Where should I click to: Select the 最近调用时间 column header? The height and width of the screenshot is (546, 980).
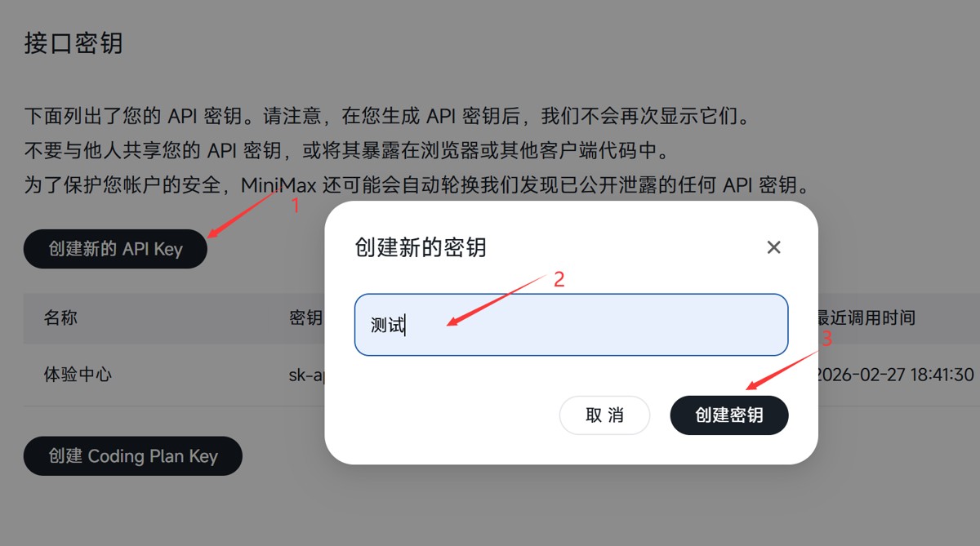[866, 317]
